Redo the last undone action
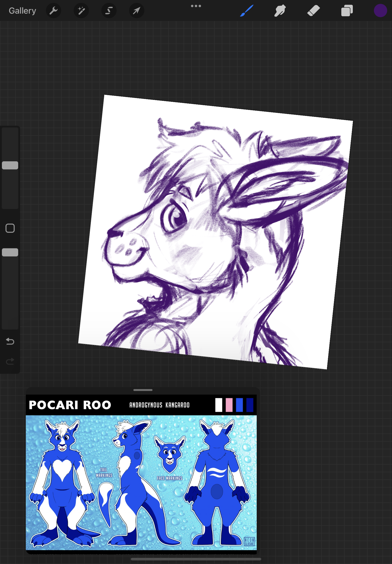The image size is (392, 564). [x=10, y=361]
